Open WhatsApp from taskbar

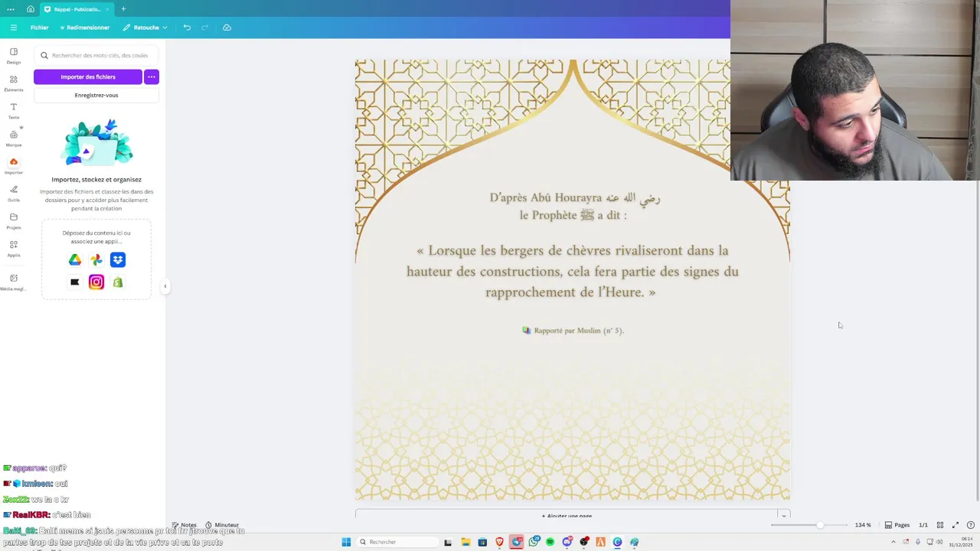click(x=534, y=542)
